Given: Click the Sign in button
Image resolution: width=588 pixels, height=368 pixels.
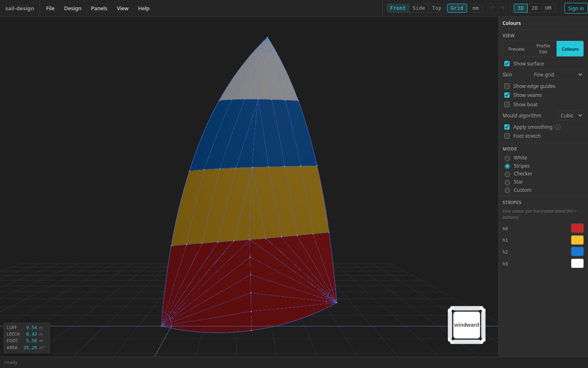Looking at the screenshot, I should click(x=576, y=8).
